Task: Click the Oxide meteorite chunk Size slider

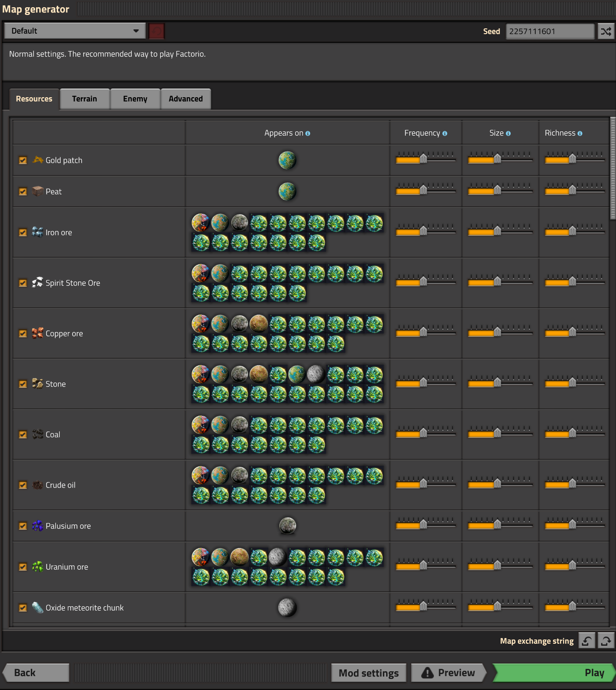Action: [x=500, y=606]
